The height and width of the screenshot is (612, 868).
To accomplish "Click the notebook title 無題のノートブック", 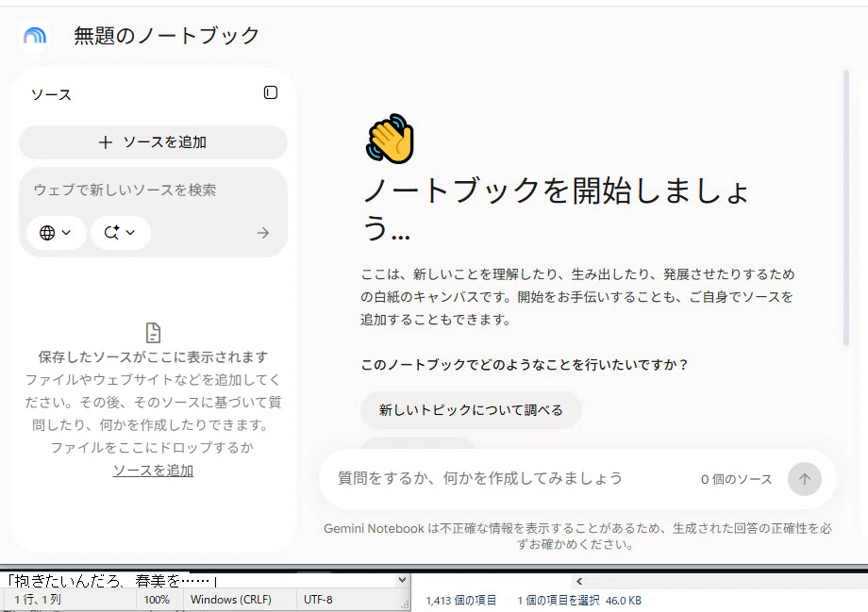I will coord(167,36).
